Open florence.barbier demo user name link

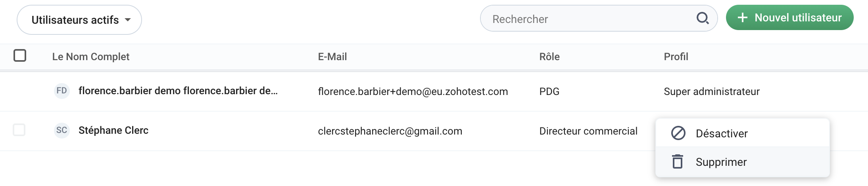click(x=178, y=91)
